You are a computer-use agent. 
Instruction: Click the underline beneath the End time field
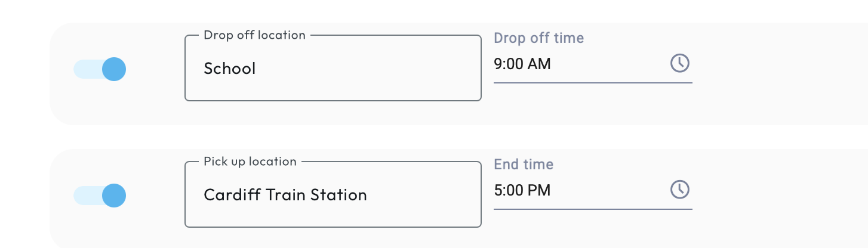[593, 209]
